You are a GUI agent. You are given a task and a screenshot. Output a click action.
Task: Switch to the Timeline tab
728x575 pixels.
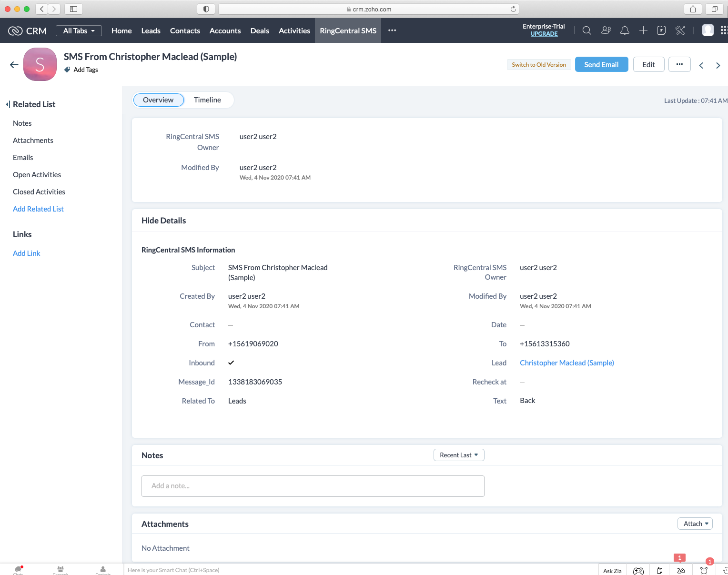pyautogui.click(x=207, y=100)
